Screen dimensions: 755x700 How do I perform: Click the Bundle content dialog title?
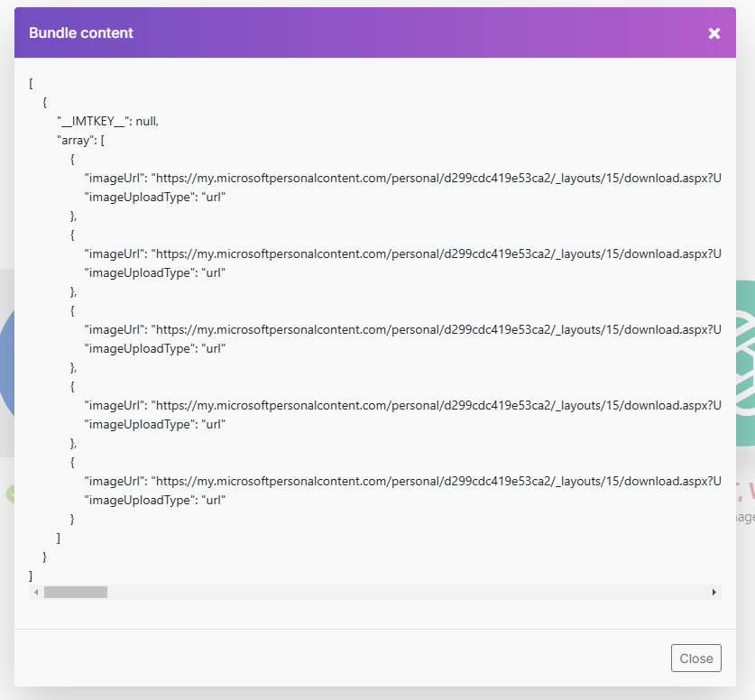[x=81, y=33]
